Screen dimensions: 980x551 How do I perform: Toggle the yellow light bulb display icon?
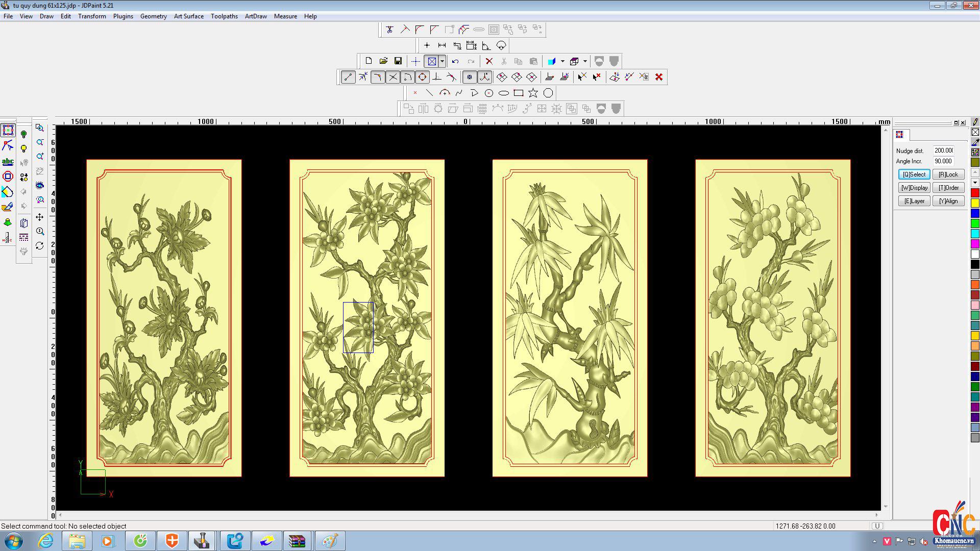point(23,148)
